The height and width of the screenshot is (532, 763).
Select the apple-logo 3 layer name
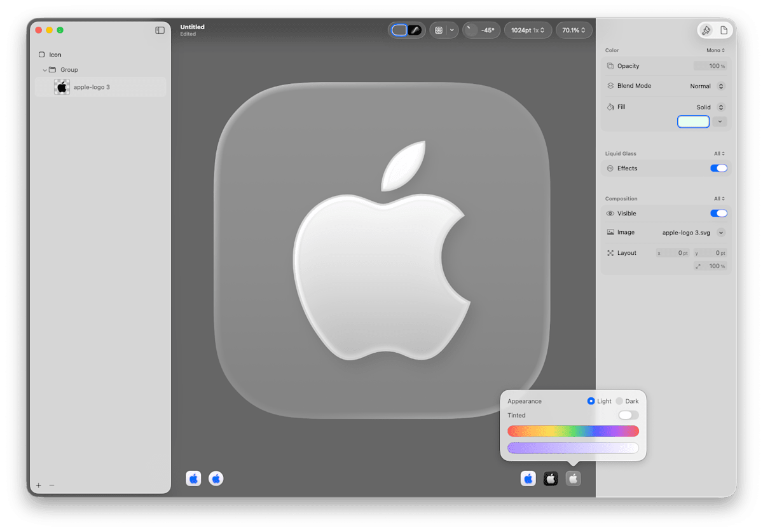click(x=92, y=87)
